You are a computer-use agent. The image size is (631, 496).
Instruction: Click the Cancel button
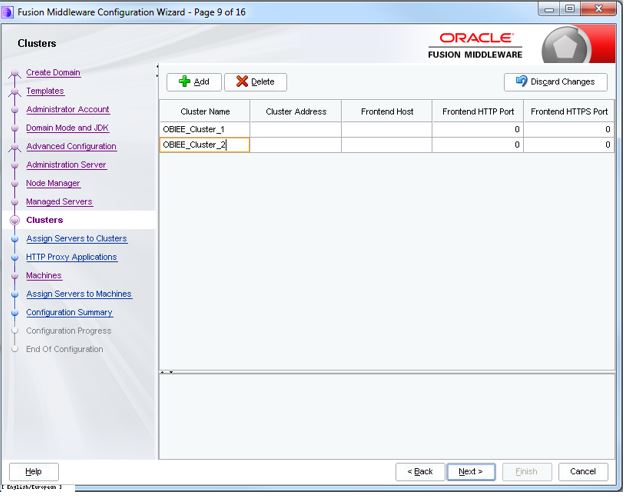(x=583, y=472)
